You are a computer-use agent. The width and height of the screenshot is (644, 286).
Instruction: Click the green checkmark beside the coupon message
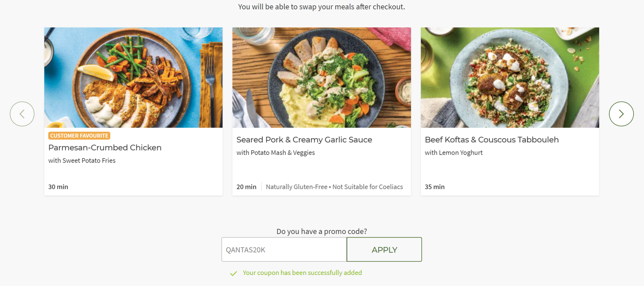[233, 273]
